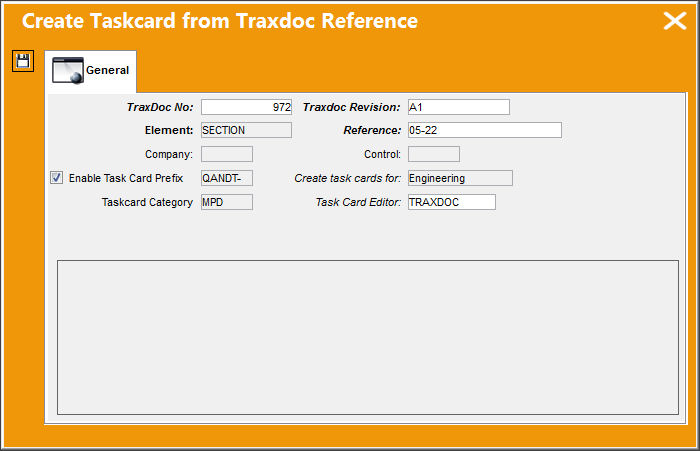The height and width of the screenshot is (451, 700).
Task: Click the Company: label
Action: [169, 154]
